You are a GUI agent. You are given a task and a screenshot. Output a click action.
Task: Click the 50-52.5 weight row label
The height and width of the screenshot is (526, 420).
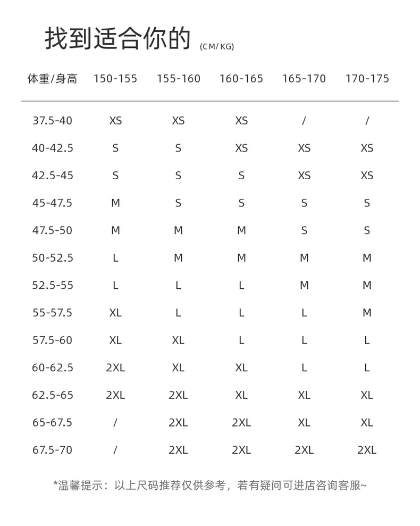(52, 258)
